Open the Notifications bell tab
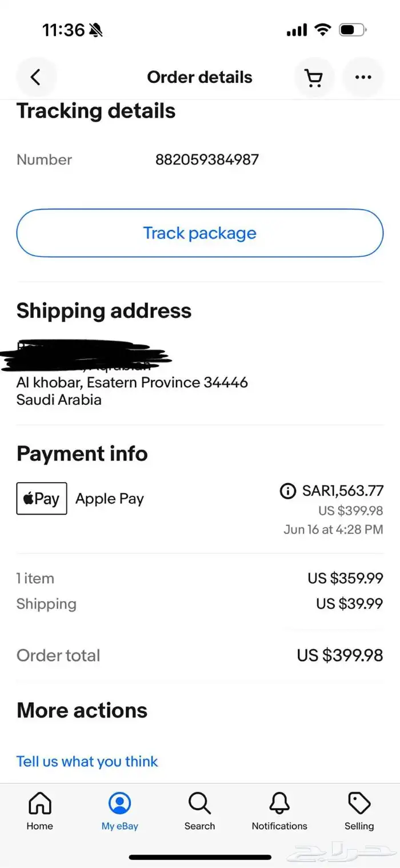Screen dimensions: 400x868 (279, 810)
